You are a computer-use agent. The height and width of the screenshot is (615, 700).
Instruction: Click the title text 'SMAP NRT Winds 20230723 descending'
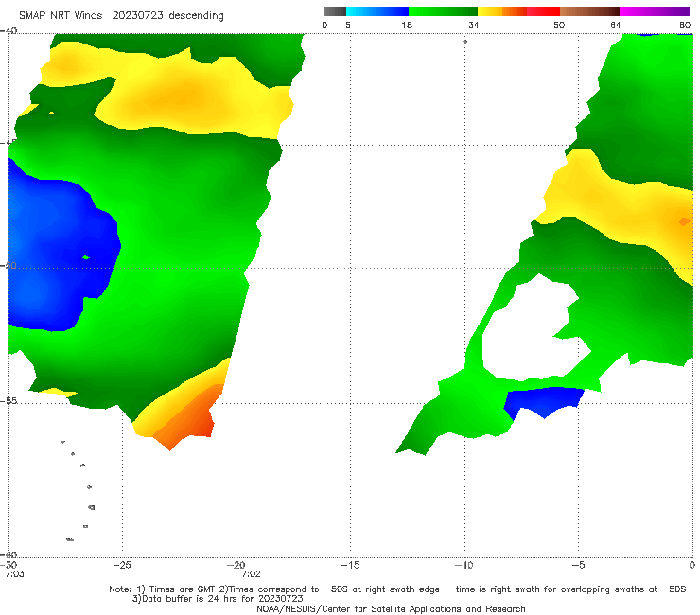point(121,15)
